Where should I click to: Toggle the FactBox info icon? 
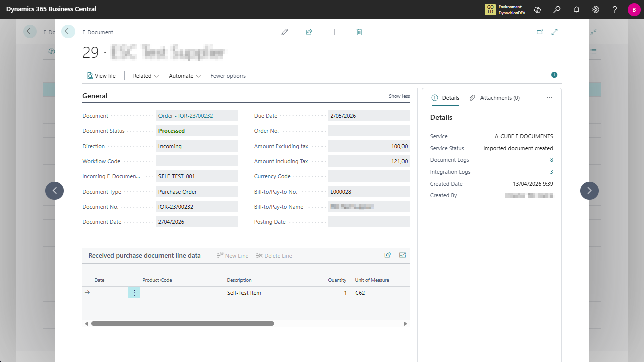coord(554,75)
